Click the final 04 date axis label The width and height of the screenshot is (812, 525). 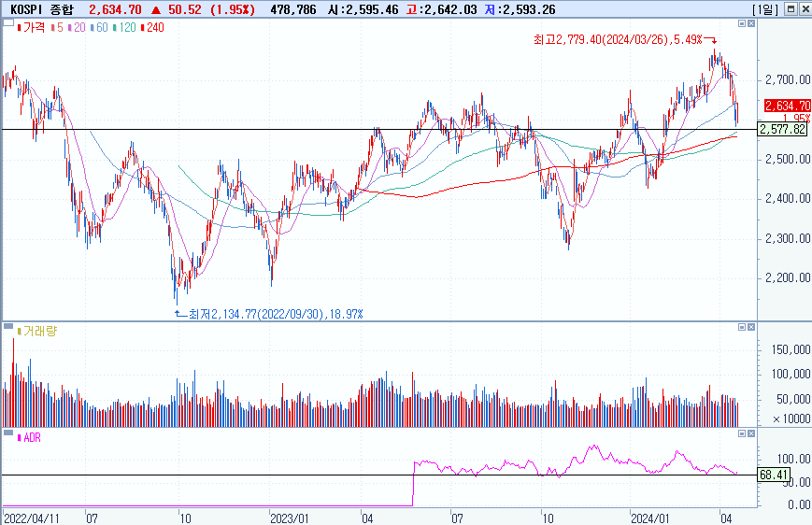click(x=727, y=518)
